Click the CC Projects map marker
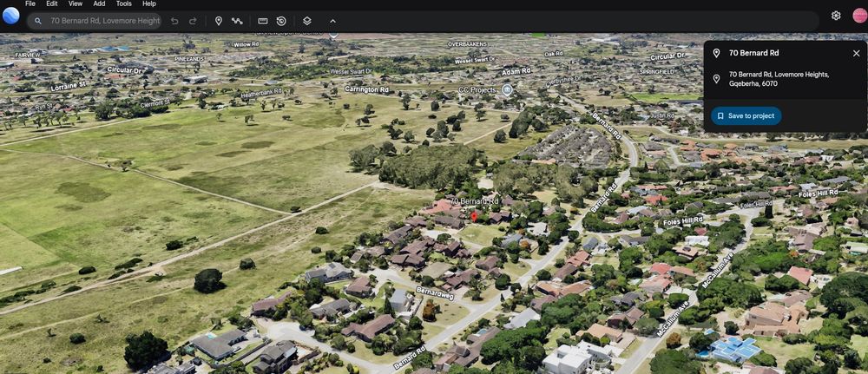The height and width of the screenshot is (374, 868). [x=507, y=89]
